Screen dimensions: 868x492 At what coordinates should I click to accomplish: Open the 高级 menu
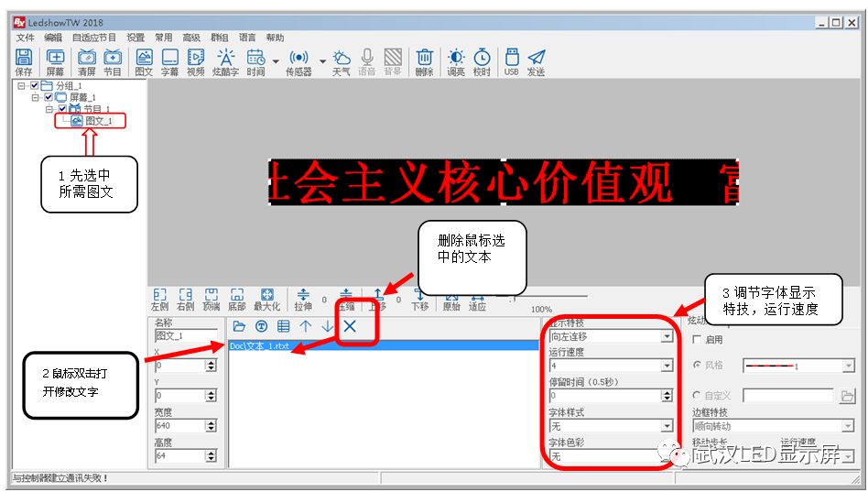191,38
